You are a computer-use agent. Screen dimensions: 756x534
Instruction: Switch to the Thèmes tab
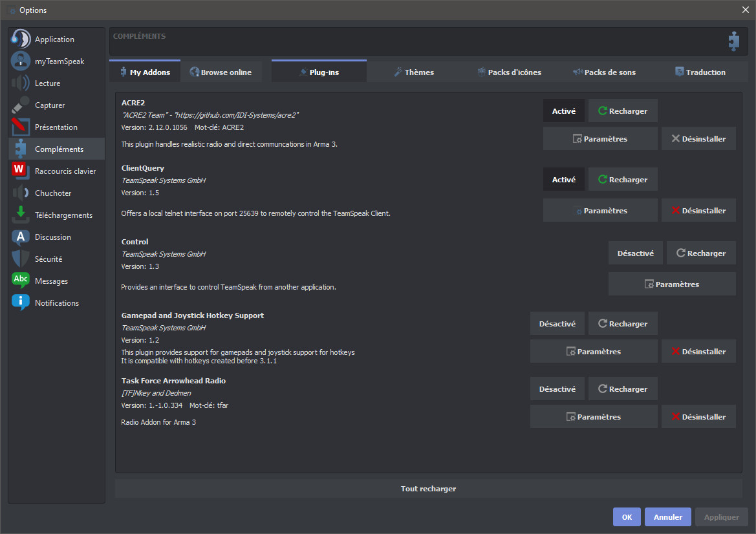414,72
